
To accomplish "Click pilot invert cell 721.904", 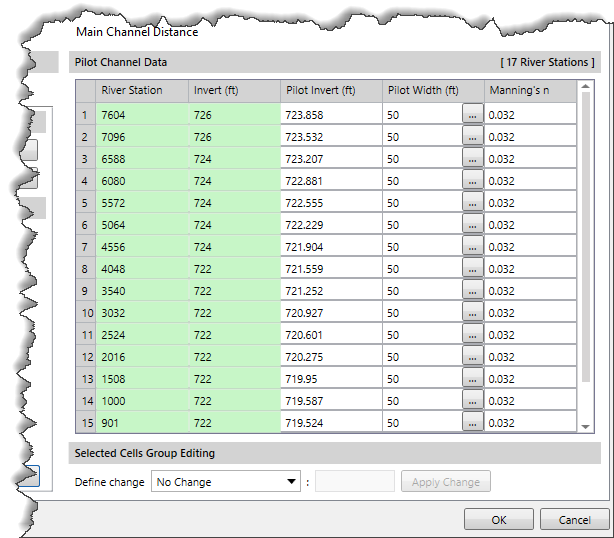I will point(331,246).
